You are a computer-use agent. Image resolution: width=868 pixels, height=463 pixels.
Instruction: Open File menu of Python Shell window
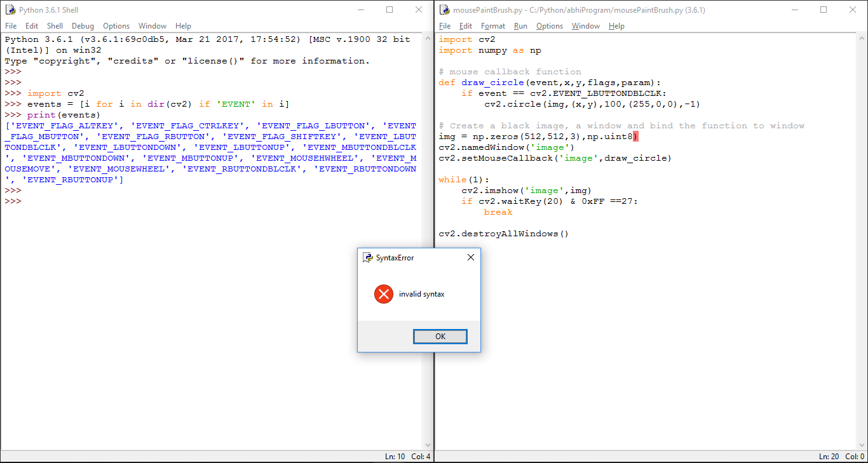tap(11, 26)
